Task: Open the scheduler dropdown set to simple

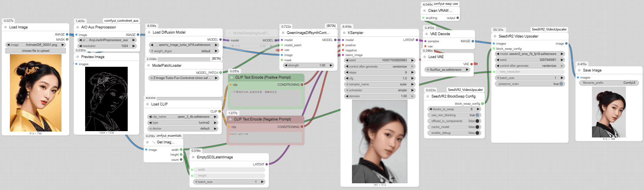Action: tap(380, 90)
